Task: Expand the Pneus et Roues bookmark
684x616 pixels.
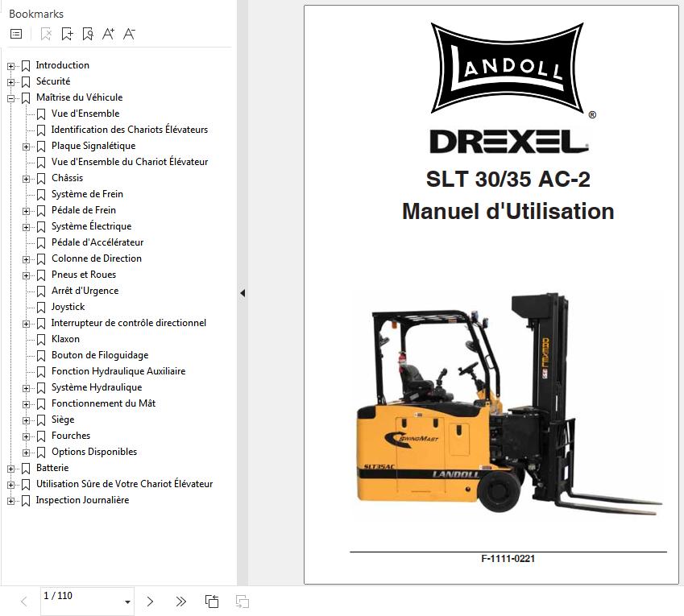Action: tap(26, 276)
